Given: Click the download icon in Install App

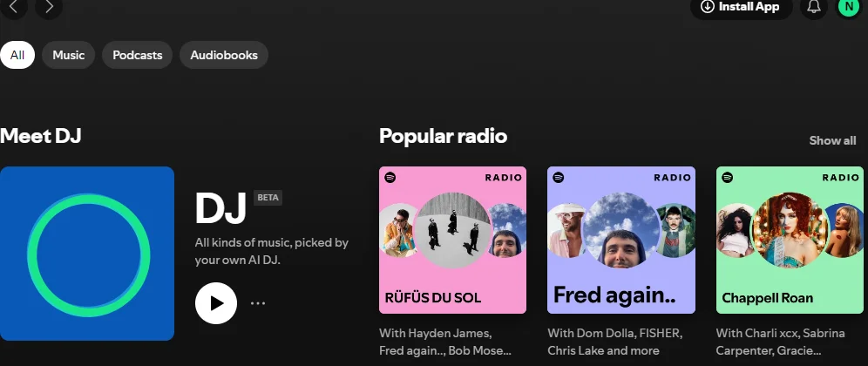Looking at the screenshot, I should pyautogui.click(x=707, y=7).
